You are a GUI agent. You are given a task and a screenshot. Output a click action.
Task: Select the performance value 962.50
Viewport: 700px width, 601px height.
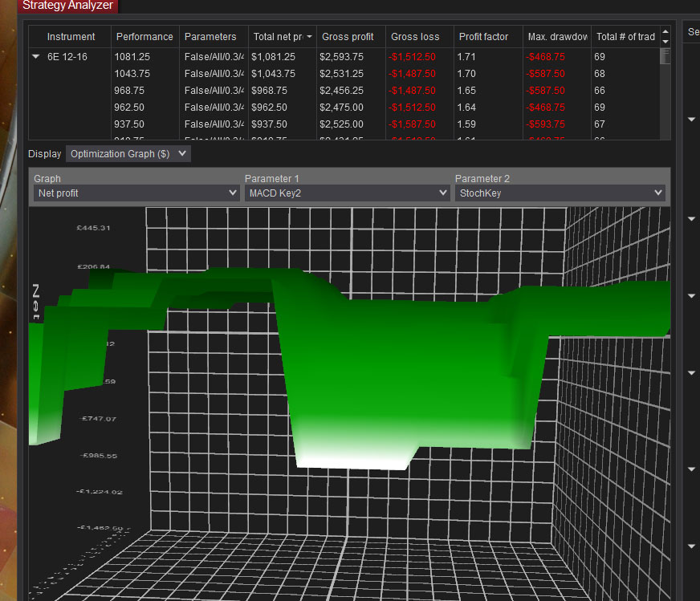point(129,108)
